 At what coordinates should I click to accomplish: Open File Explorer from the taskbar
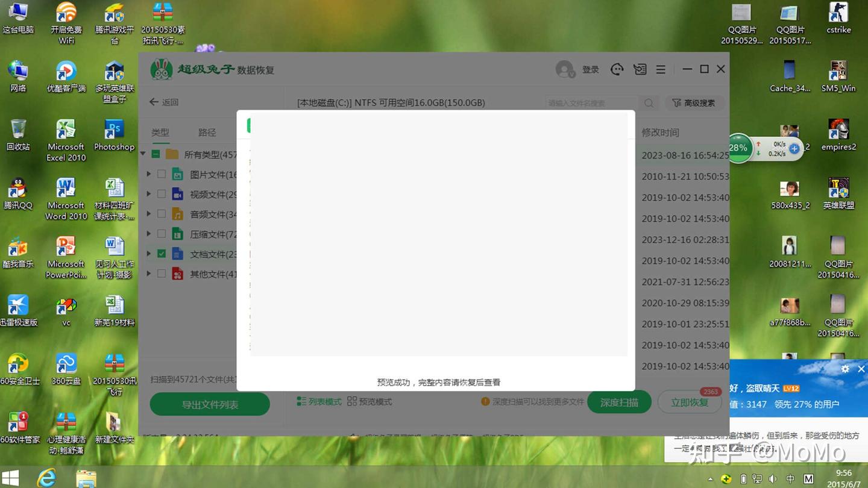click(86, 478)
